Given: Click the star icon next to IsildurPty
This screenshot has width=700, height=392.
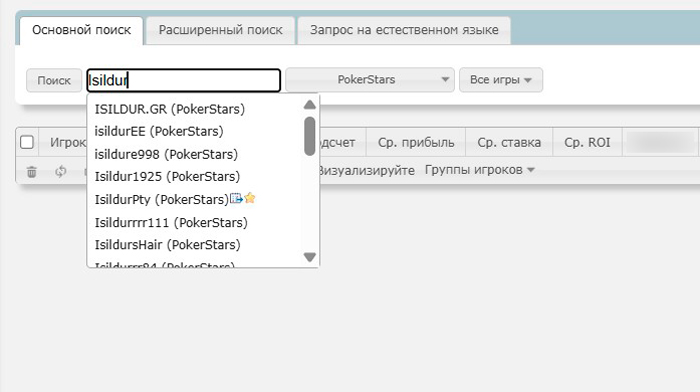Looking at the screenshot, I should (x=250, y=198).
